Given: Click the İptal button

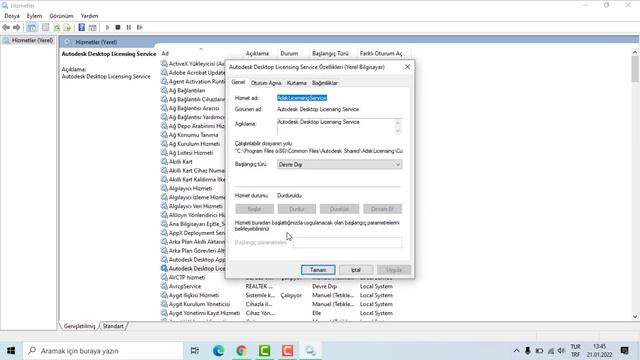Looking at the screenshot, I should pos(356,270).
